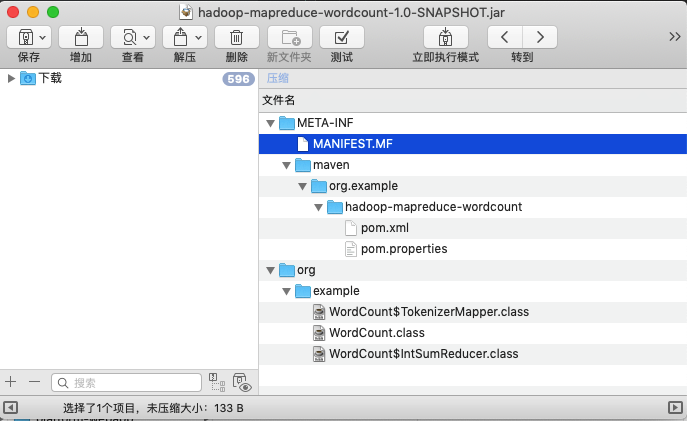Screen dimensions: 687x421
Task: Select WordCount$TokenizerMapper.class file
Action: 473,312
